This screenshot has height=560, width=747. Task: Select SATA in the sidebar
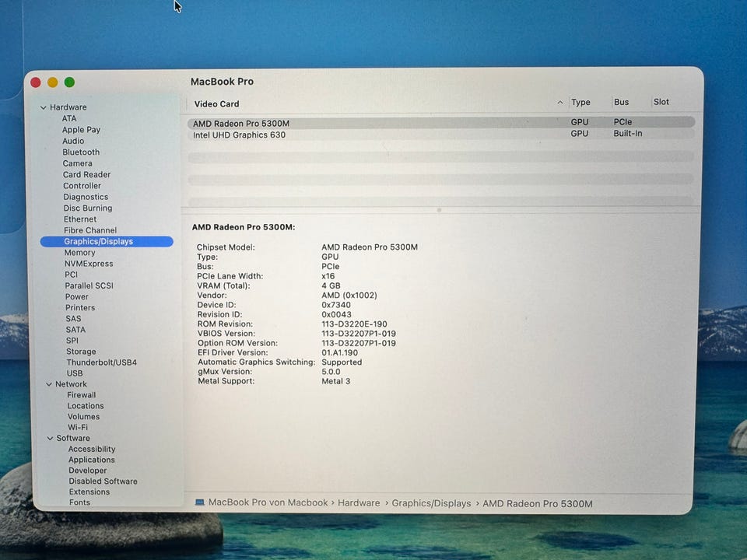75,330
